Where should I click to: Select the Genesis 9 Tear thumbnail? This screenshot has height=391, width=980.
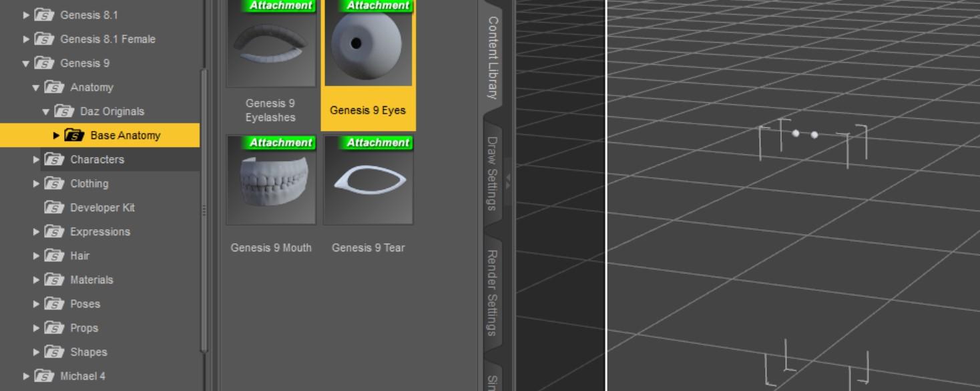pyautogui.click(x=369, y=180)
